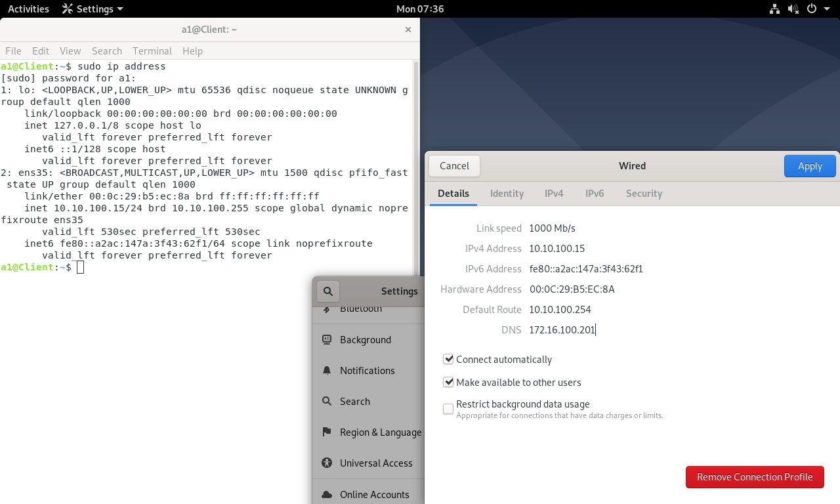Open the Terminal menu in menubar

(152, 51)
